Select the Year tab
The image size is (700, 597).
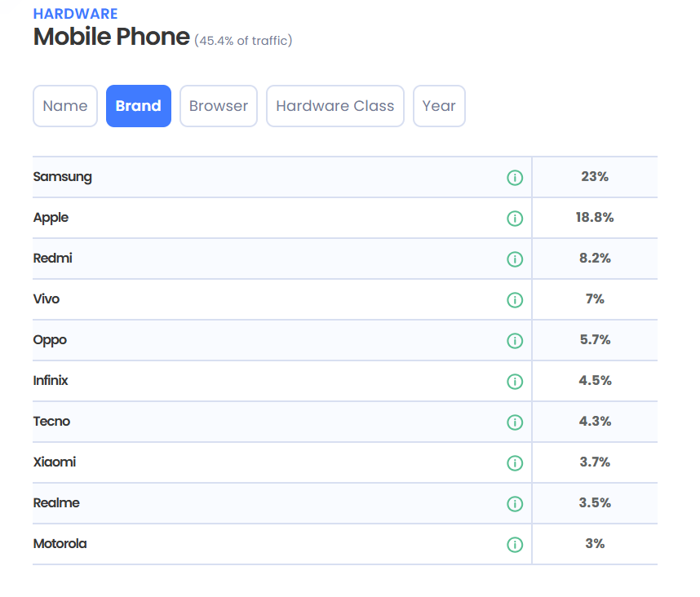tap(439, 106)
